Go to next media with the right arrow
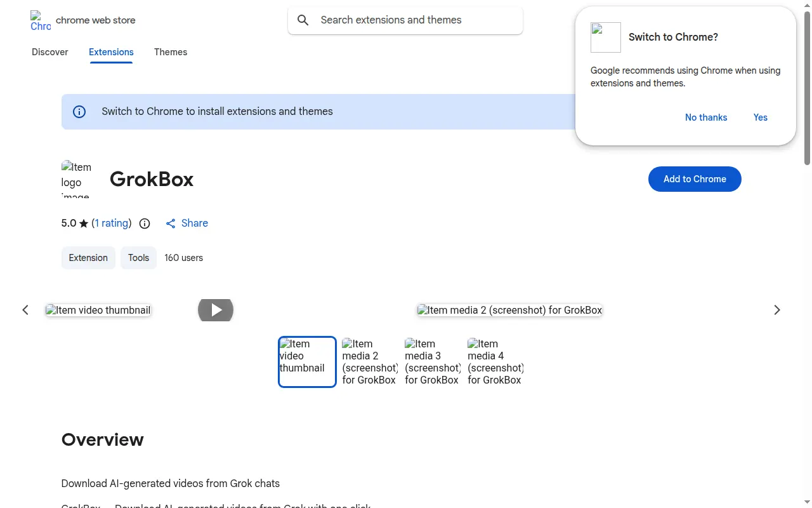 pos(777,310)
